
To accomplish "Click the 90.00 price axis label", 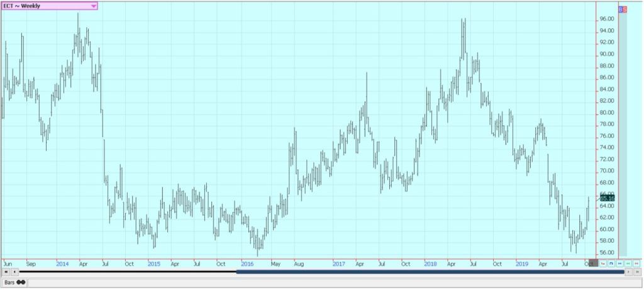I will [607, 54].
